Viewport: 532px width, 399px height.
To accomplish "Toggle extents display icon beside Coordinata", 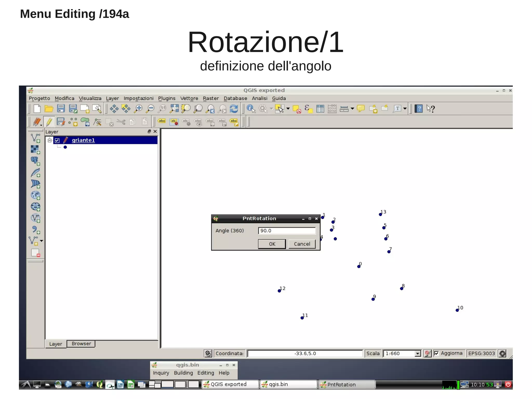I will (x=208, y=353).
